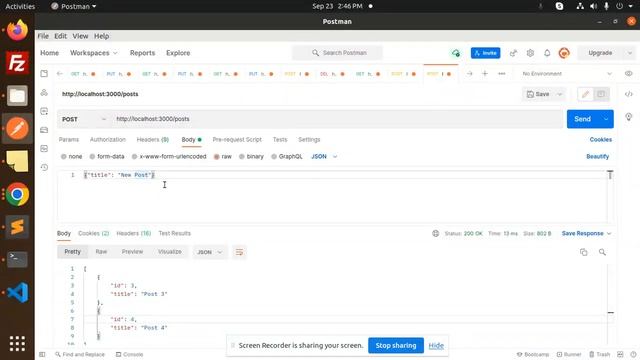
Task: Expand the Send button arrow options
Action: pos(606,119)
